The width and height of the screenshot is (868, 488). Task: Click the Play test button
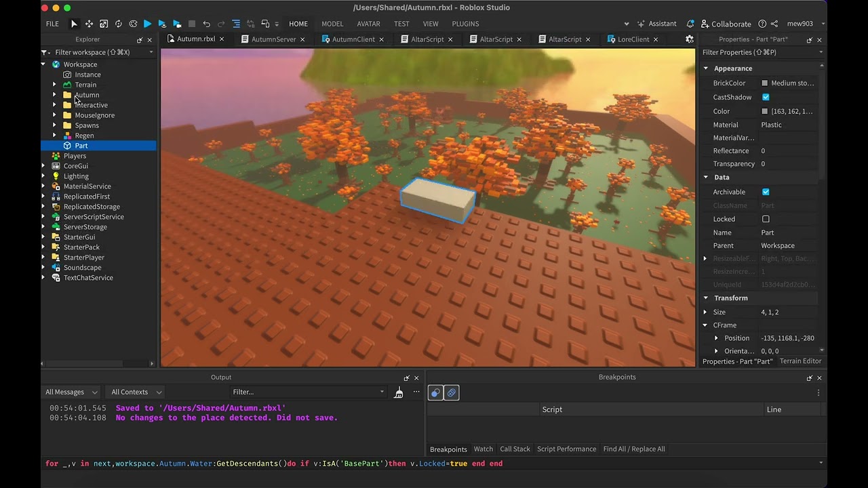tap(147, 24)
